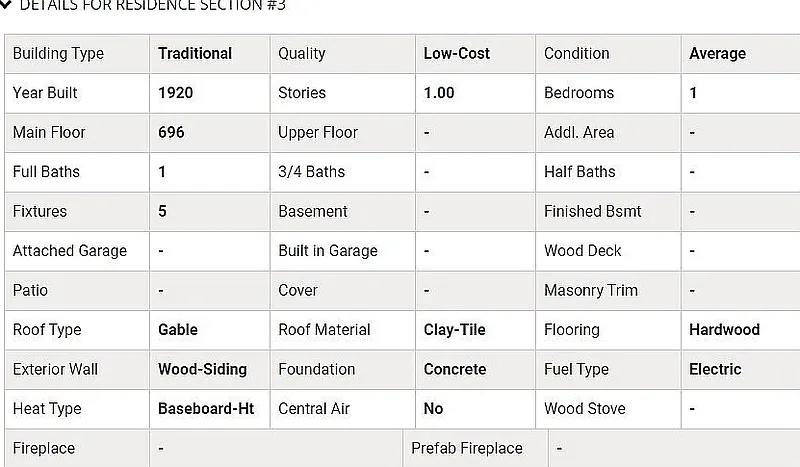The image size is (800, 467).
Task: Select the Full Baths label cell
Action: click(46, 172)
